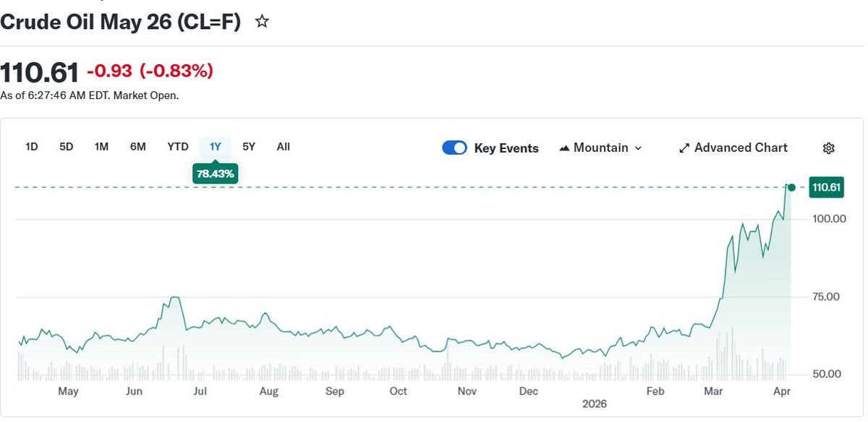Screen dimensions: 868x422
Task: Switch to the 1M range
Action: (x=101, y=147)
